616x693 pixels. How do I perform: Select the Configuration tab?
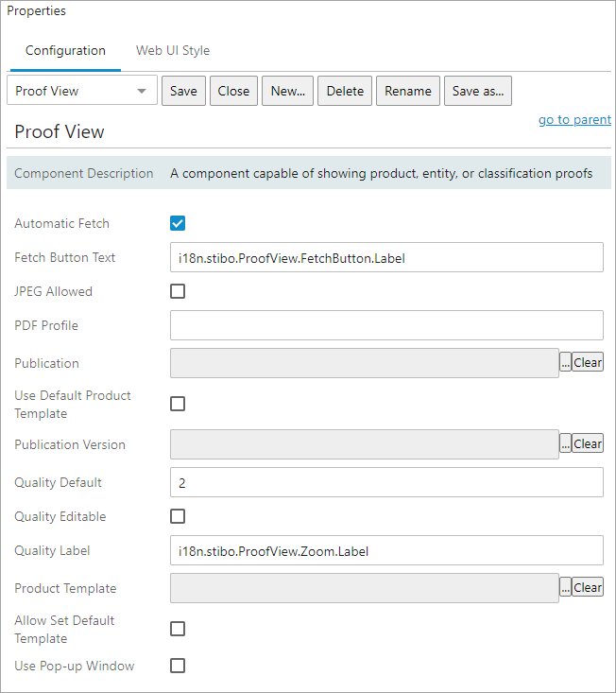[65, 50]
